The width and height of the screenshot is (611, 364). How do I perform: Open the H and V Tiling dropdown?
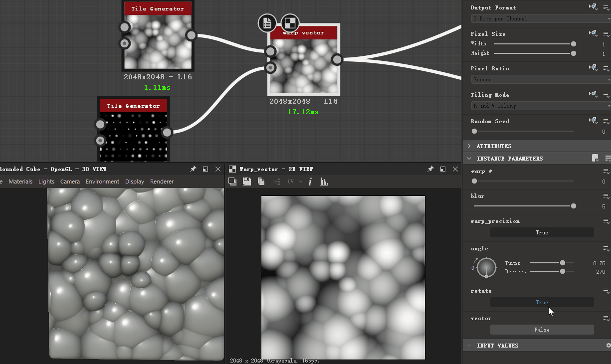pyautogui.click(x=541, y=106)
